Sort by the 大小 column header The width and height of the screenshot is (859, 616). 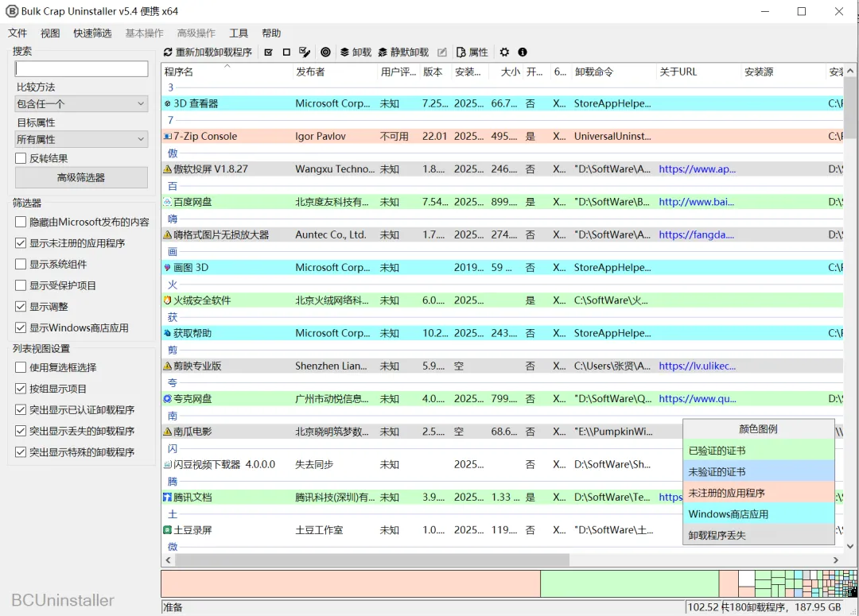coord(506,72)
